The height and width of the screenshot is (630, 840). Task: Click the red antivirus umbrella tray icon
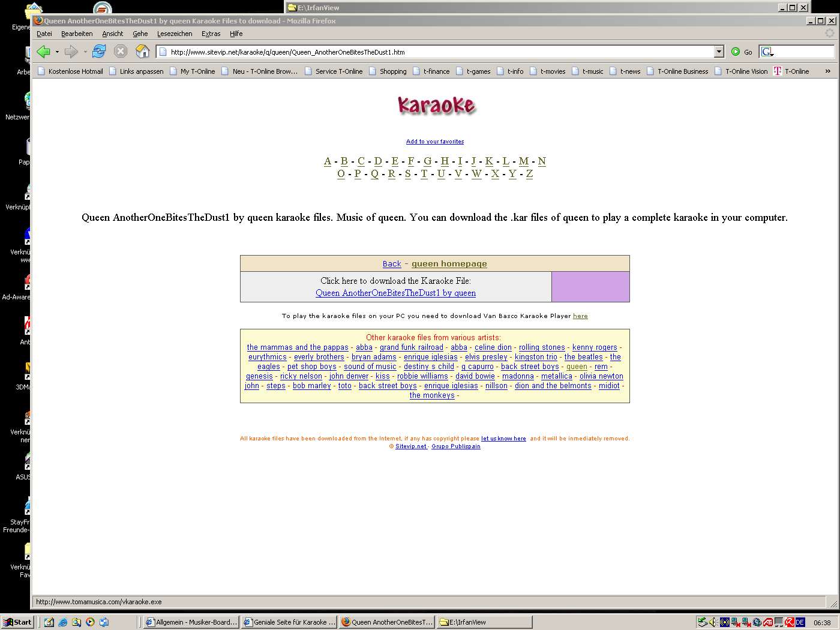(x=790, y=622)
